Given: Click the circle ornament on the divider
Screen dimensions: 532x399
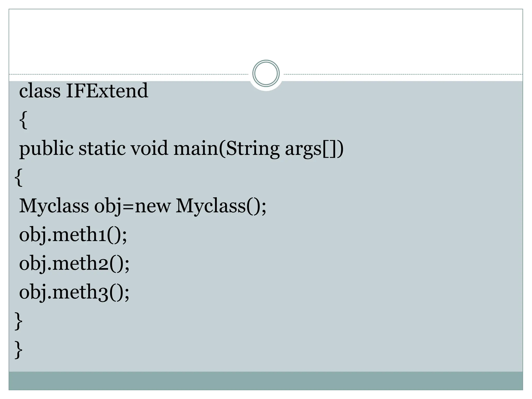Looking at the screenshot, I should (266, 74).
